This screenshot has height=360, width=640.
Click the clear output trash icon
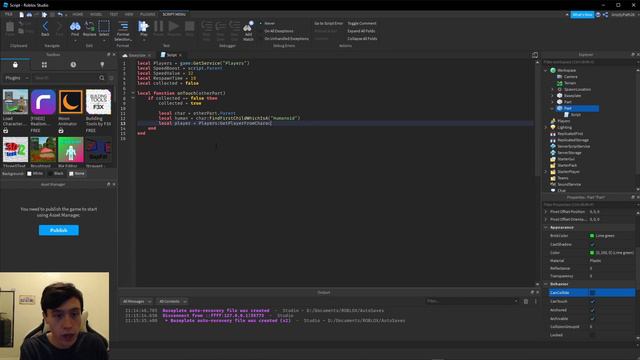pyautogui.click(x=526, y=301)
